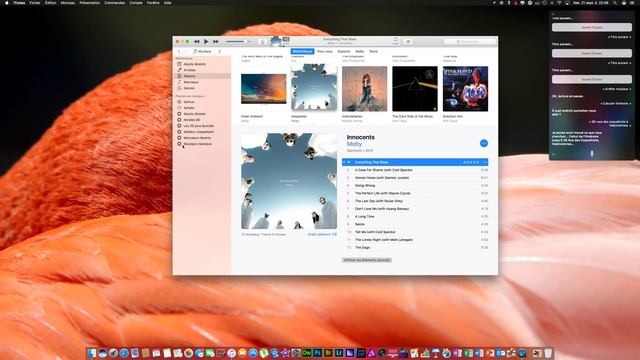Viewport: 640px width, 360px height.
Task: Select the Pink Floyd Greatest Hits cover
Action: [x=465, y=89]
